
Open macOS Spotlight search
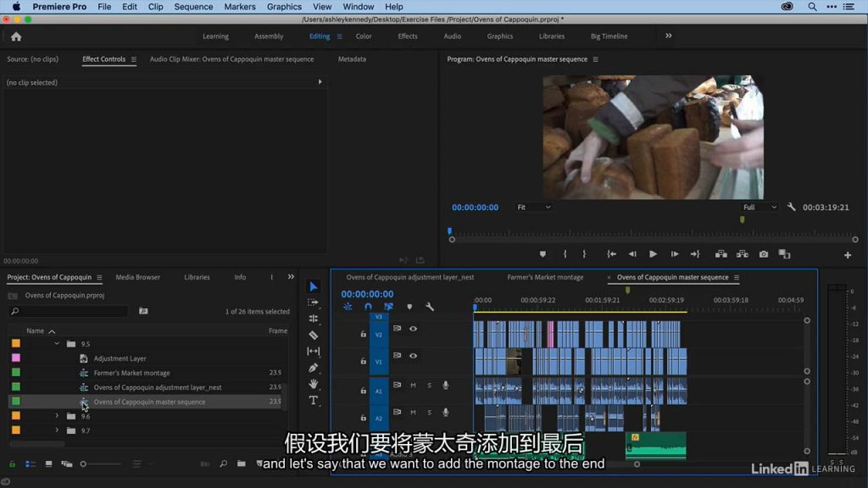pyautogui.click(x=811, y=7)
